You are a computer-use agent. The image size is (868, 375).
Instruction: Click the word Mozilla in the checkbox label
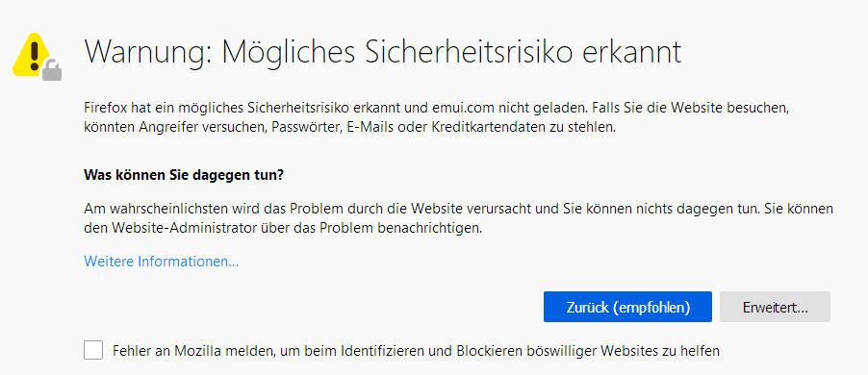tap(194, 351)
